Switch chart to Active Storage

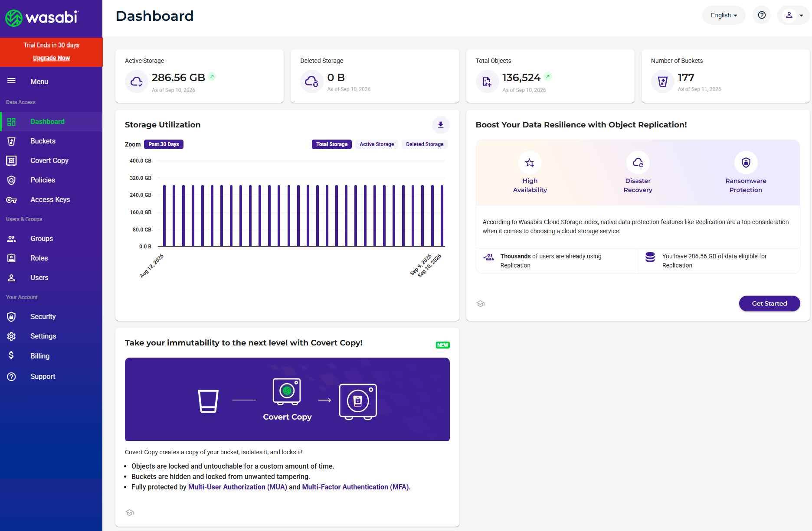pos(377,144)
